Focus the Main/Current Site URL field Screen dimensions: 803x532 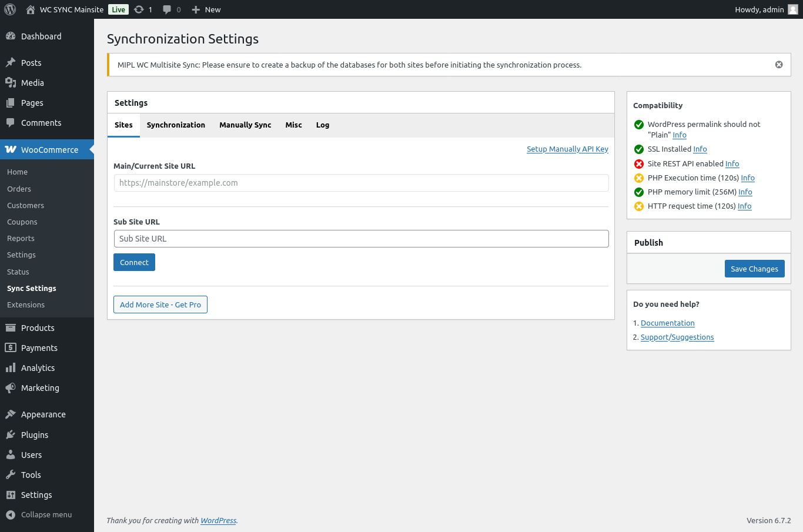[x=361, y=183]
